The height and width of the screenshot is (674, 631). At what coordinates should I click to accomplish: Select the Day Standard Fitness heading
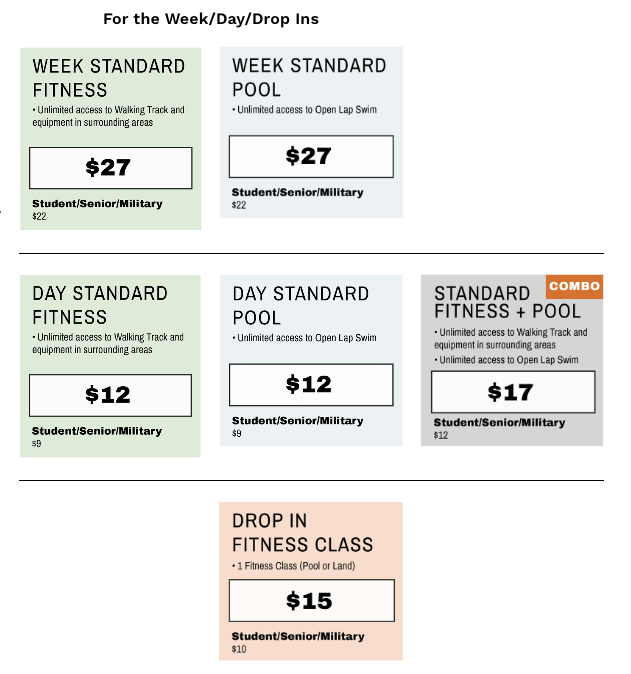(100, 305)
